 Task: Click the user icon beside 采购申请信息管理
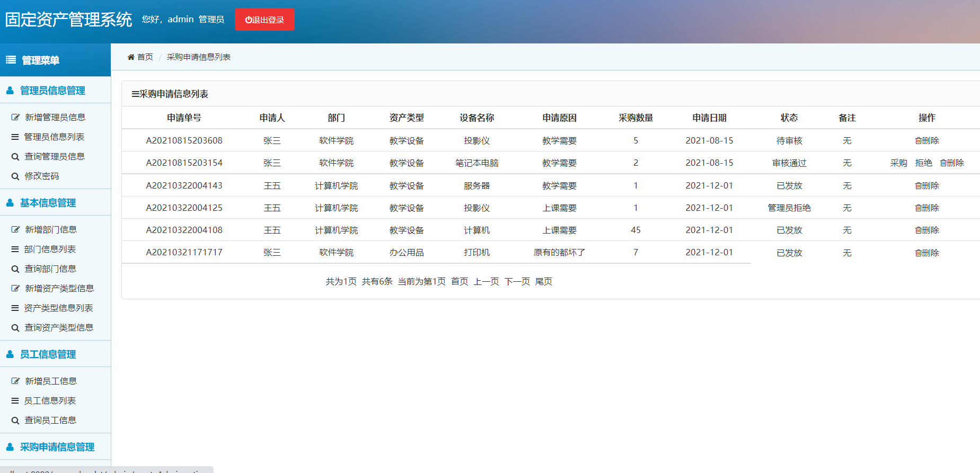(10, 447)
